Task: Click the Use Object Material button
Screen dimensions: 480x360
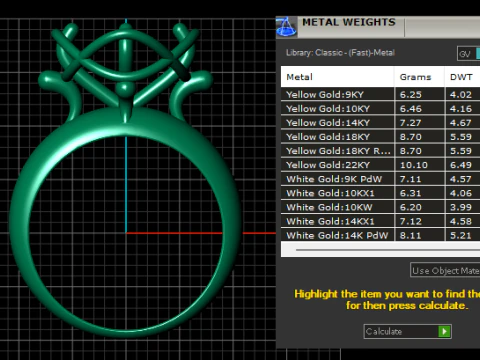Action: 445,270
